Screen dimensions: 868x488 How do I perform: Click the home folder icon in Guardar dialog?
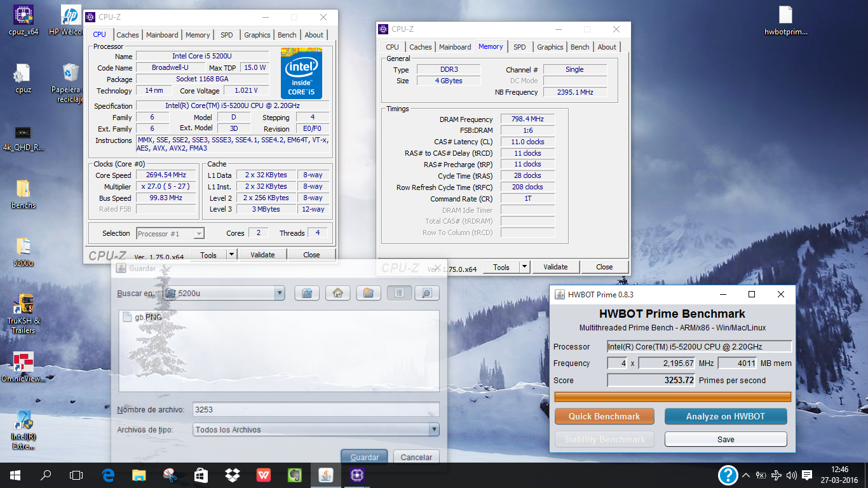[338, 293]
